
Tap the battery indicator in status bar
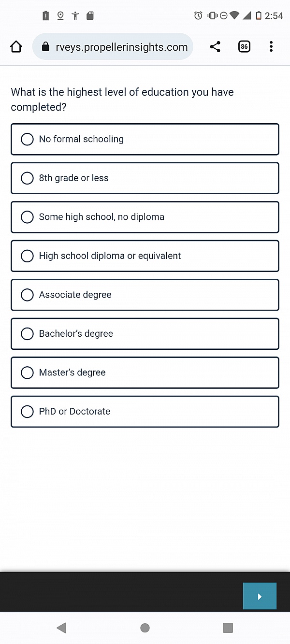click(259, 15)
